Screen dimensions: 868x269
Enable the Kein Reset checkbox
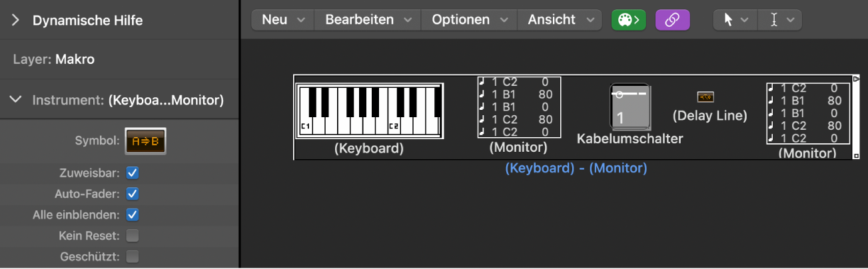(133, 235)
